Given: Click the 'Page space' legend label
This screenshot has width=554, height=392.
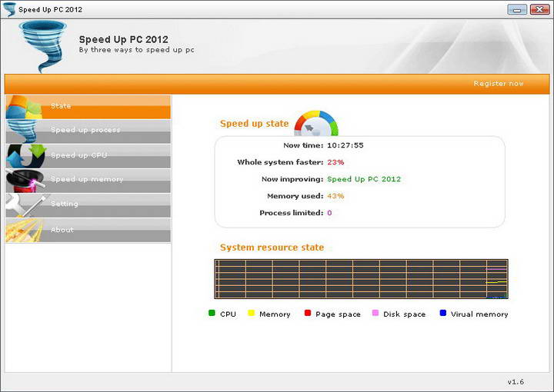Looking at the screenshot, I should (338, 314).
